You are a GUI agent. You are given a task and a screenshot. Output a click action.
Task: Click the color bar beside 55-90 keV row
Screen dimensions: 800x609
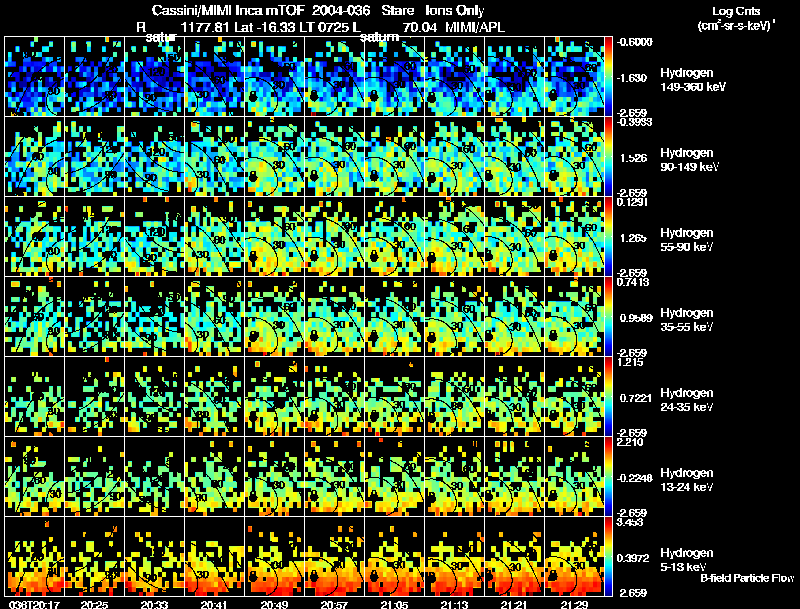[x=608, y=237]
